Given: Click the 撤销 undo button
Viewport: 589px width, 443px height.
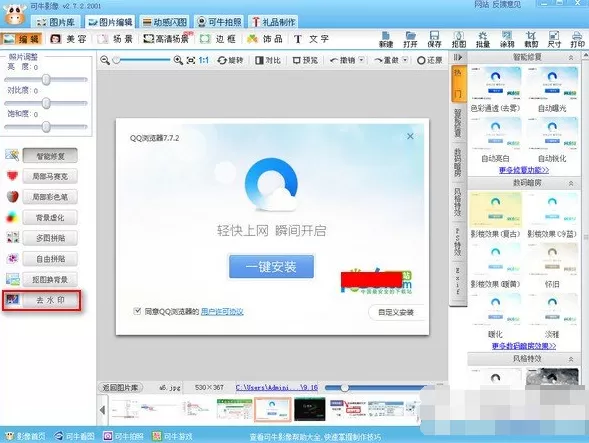Looking at the screenshot, I should [343, 60].
